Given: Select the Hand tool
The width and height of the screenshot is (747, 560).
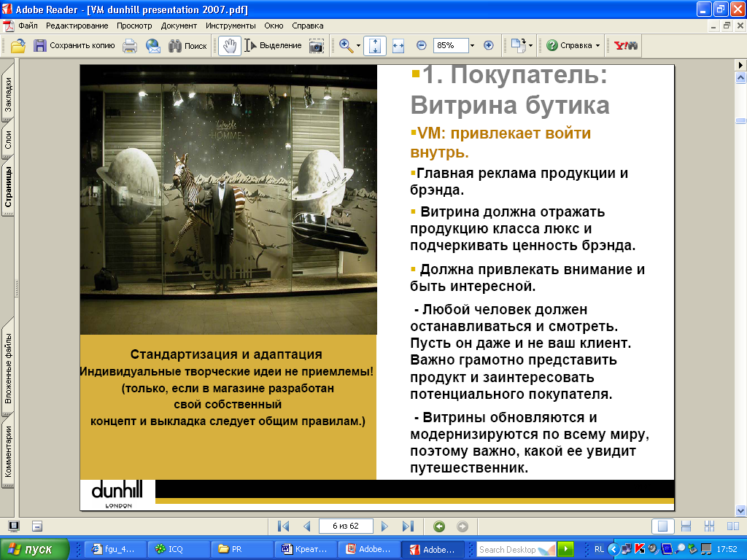Looking at the screenshot, I should (x=230, y=46).
